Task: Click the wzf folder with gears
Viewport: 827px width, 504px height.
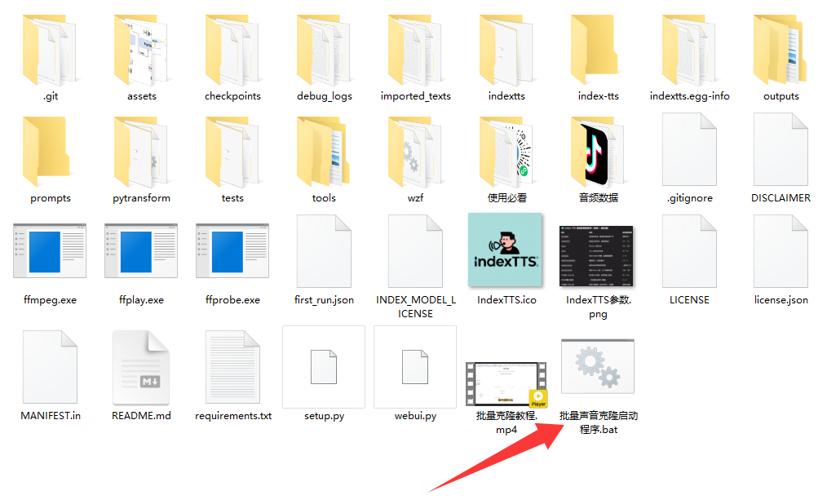Action: click(x=415, y=153)
